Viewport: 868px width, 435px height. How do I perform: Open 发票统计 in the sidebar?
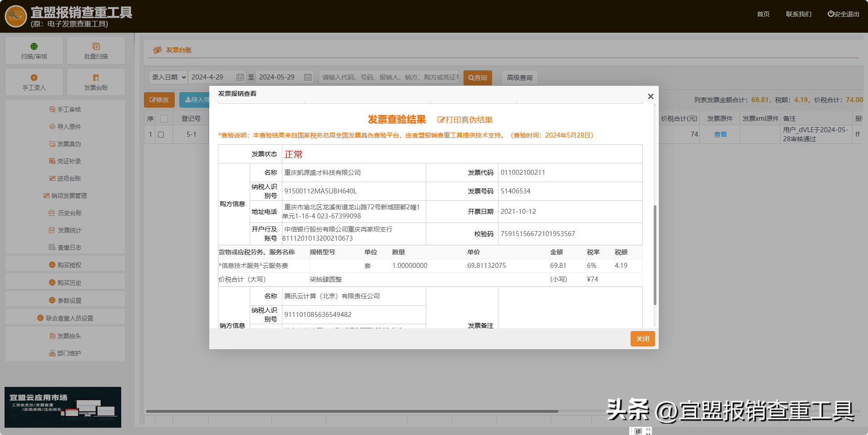[65, 230]
